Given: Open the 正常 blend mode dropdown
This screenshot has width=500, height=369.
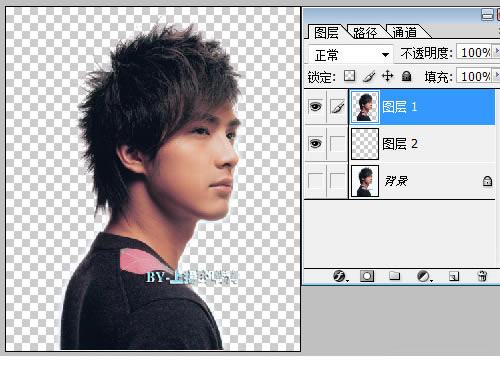Looking at the screenshot, I should [x=350, y=54].
